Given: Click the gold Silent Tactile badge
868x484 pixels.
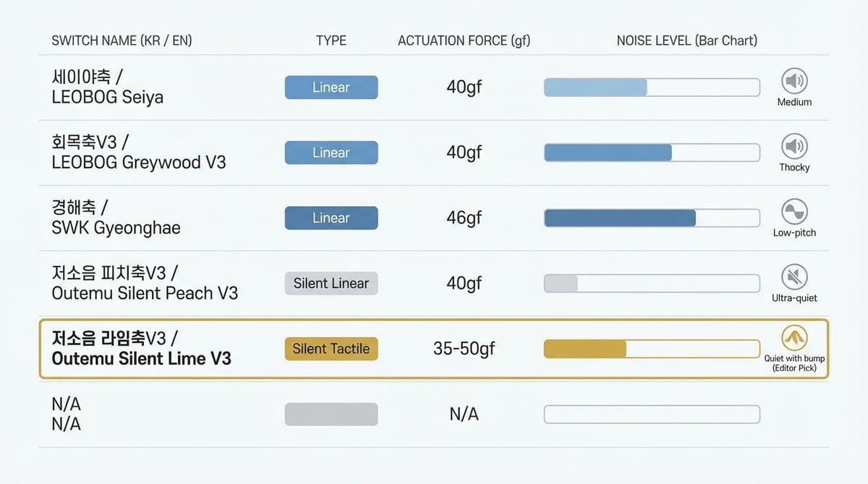Looking at the screenshot, I should click(331, 349).
